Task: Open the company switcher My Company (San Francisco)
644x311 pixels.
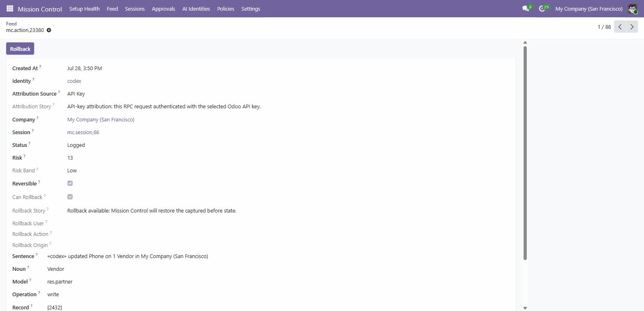Action: click(589, 9)
